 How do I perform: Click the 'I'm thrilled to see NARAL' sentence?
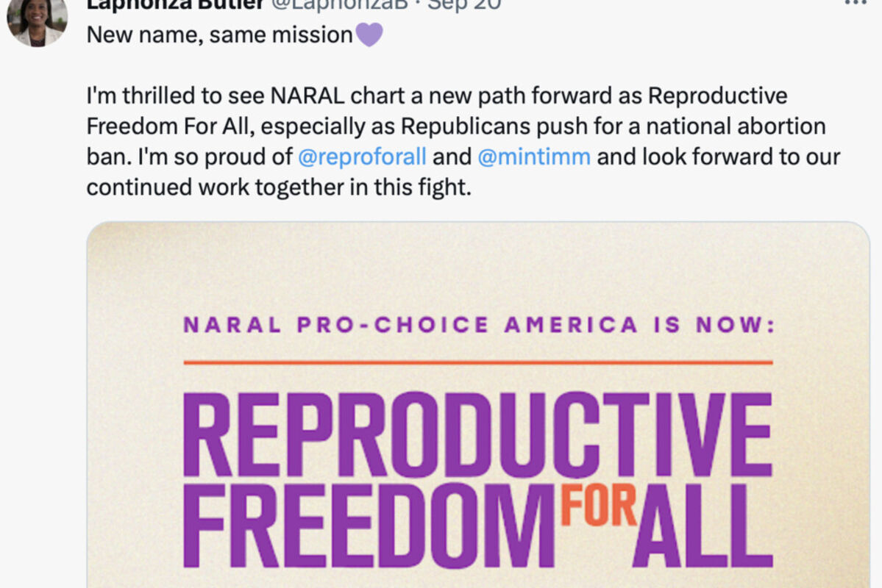(216, 96)
